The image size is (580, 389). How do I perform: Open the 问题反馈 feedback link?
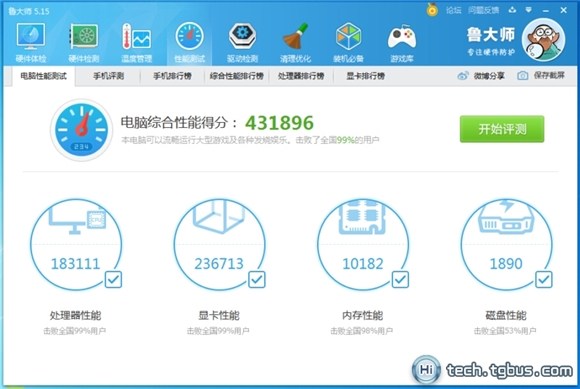[483, 10]
